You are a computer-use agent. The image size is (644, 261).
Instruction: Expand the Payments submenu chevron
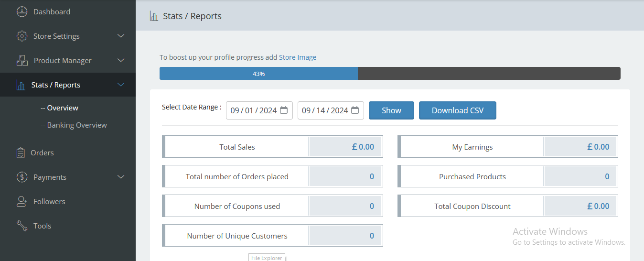click(121, 177)
